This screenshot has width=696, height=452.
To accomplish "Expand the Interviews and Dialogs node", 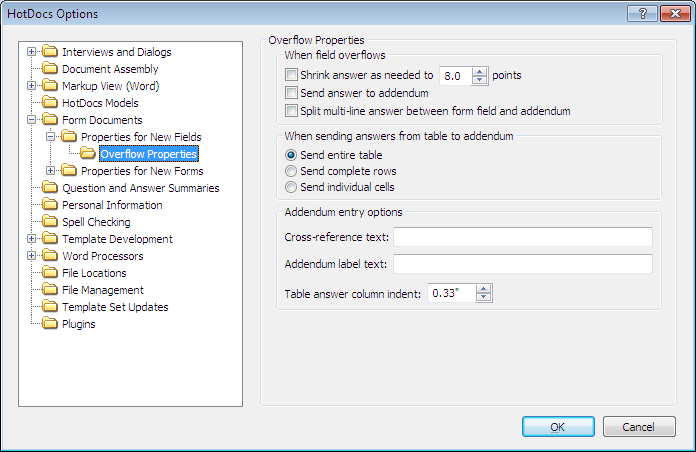I will [x=32, y=52].
